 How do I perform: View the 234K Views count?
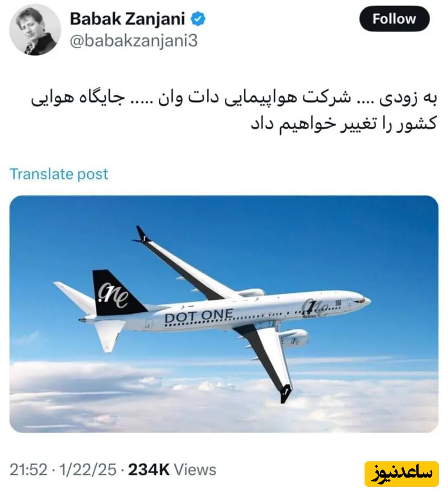[x=172, y=470]
